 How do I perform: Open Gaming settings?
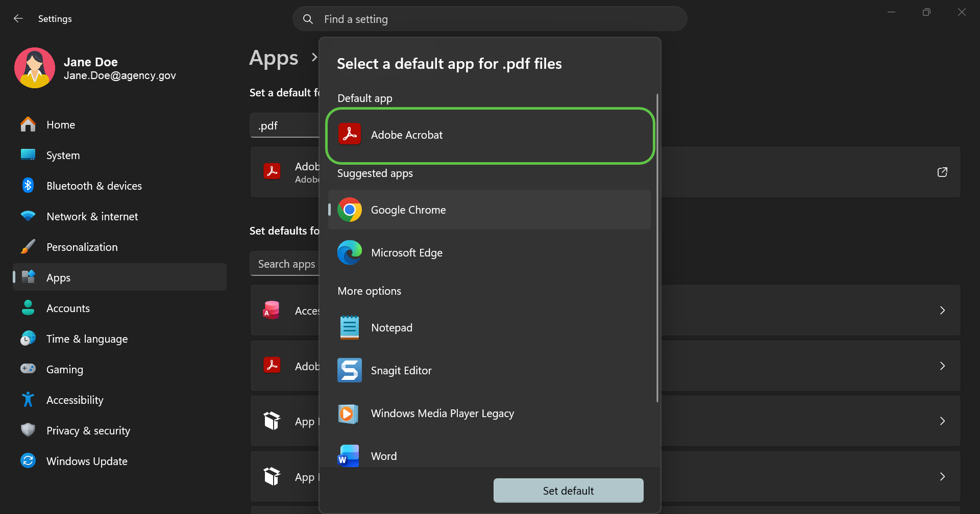(120, 369)
